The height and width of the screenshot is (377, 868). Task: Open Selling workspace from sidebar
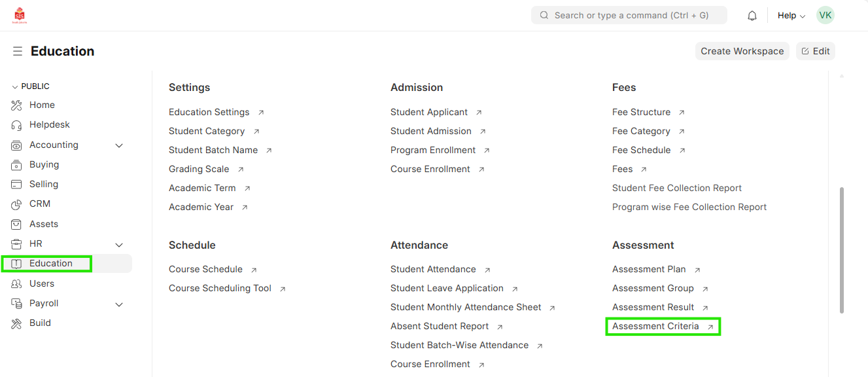(x=44, y=185)
